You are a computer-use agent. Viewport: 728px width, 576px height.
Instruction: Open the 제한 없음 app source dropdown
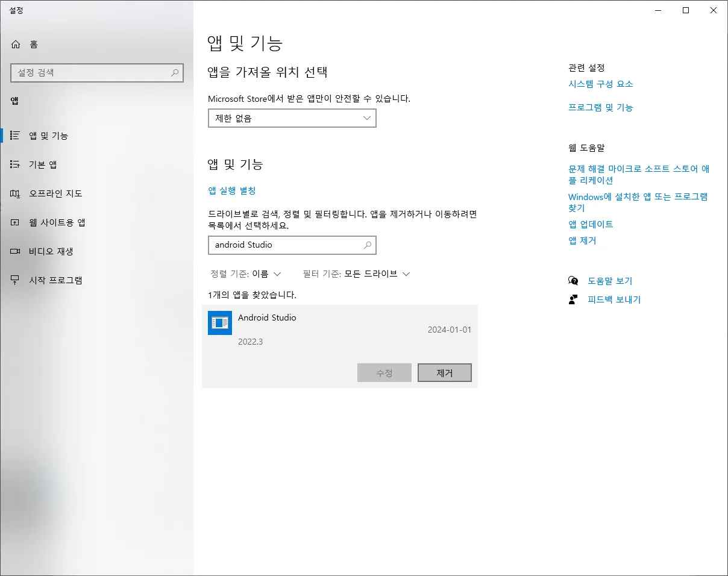(x=292, y=118)
